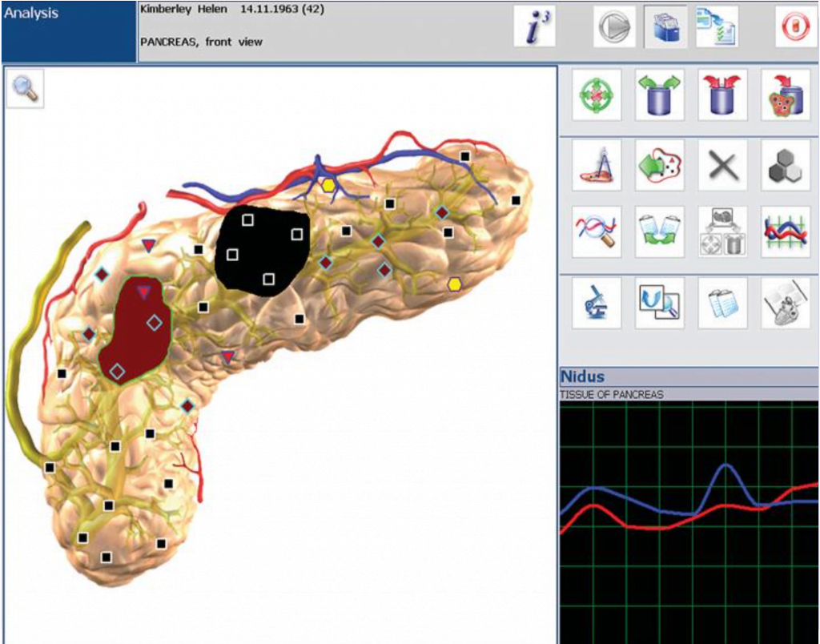820x644 pixels.
Task: Click the Nidus tissue graph panel
Action: pyautogui.click(x=689, y=521)
